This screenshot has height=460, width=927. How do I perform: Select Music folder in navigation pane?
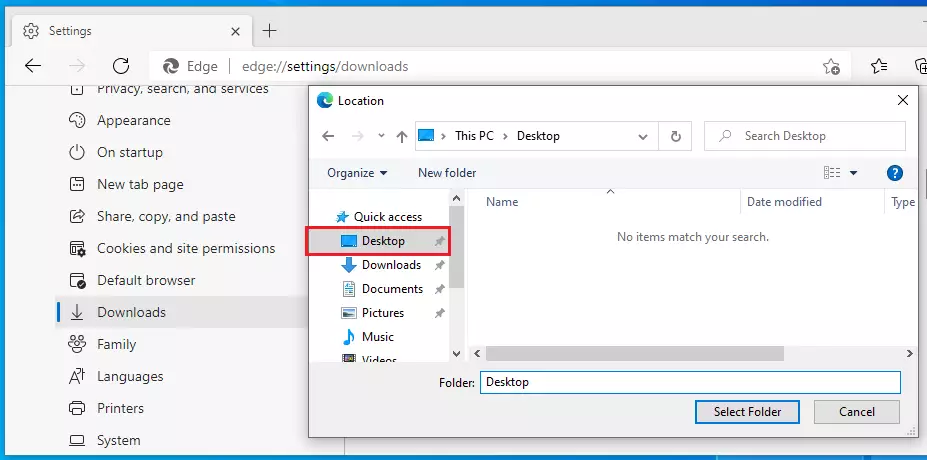378,337
